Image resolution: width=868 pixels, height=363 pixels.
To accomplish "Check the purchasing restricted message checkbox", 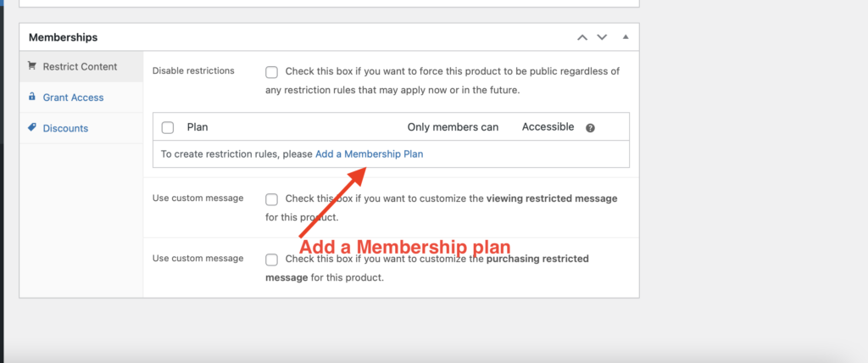I will pos(271,260).
